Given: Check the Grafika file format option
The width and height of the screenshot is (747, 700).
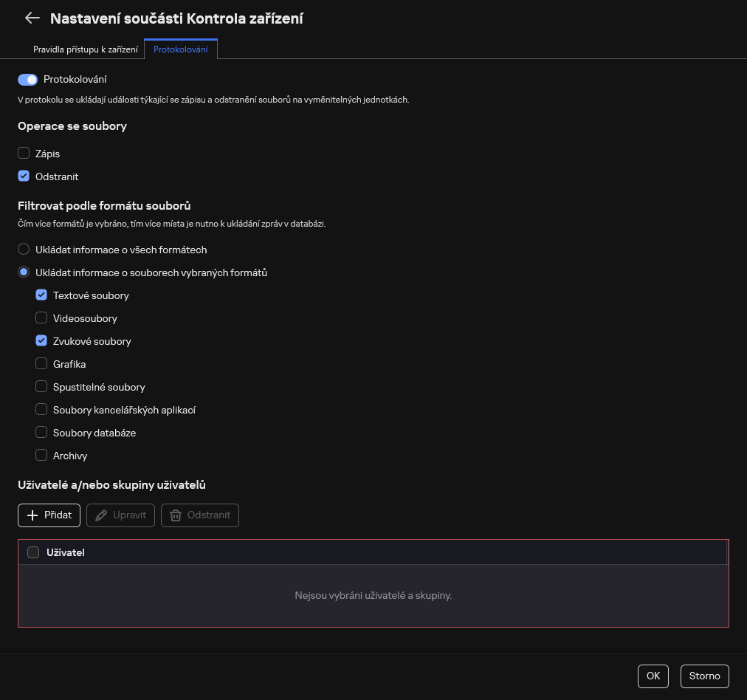Looking at the screenshot, I should pos(41,363).
